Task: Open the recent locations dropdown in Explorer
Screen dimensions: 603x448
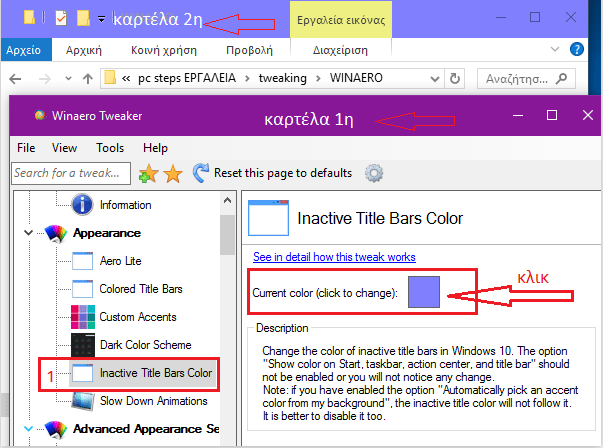Action: coord(68,79)
